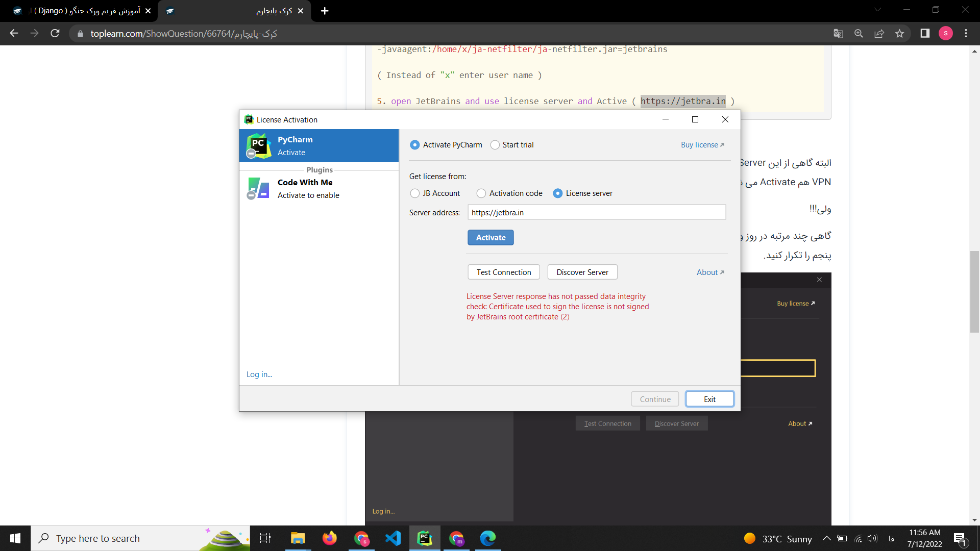980x551 pixels.
Task: Open Firefox from the taskbar
Action: [329, 538]
